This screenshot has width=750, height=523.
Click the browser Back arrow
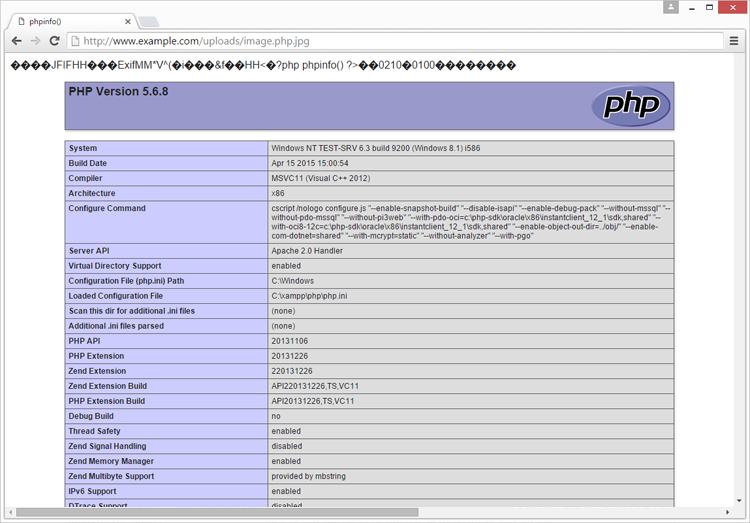point(16,41)
